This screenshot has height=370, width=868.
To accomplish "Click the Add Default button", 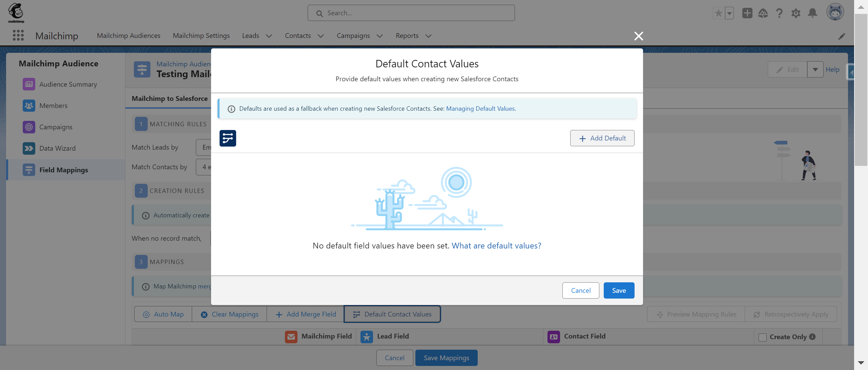I will click(x=602, y=138).
